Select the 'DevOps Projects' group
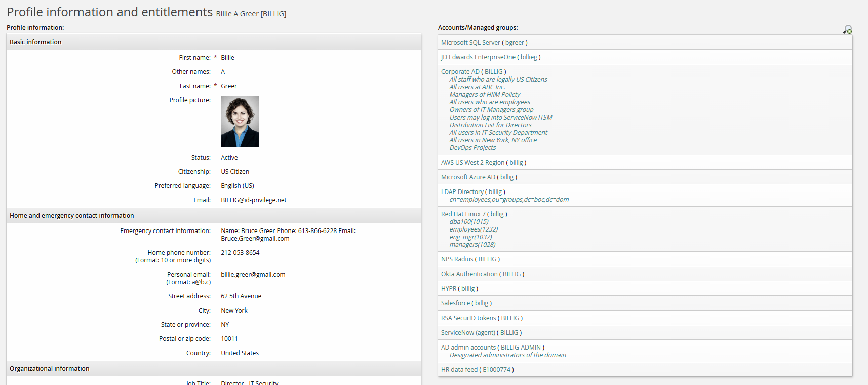Viewport: 868px width, 385px height. click(472, 148)
